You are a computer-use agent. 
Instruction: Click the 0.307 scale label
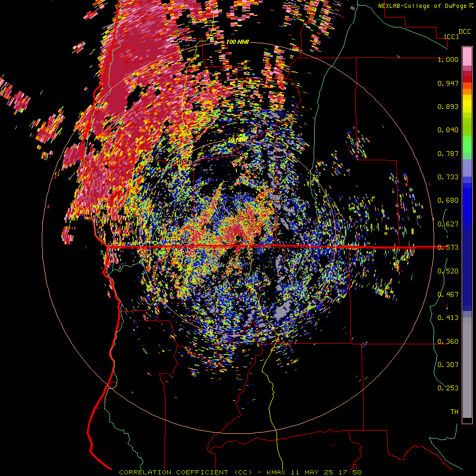pos(448,365)
